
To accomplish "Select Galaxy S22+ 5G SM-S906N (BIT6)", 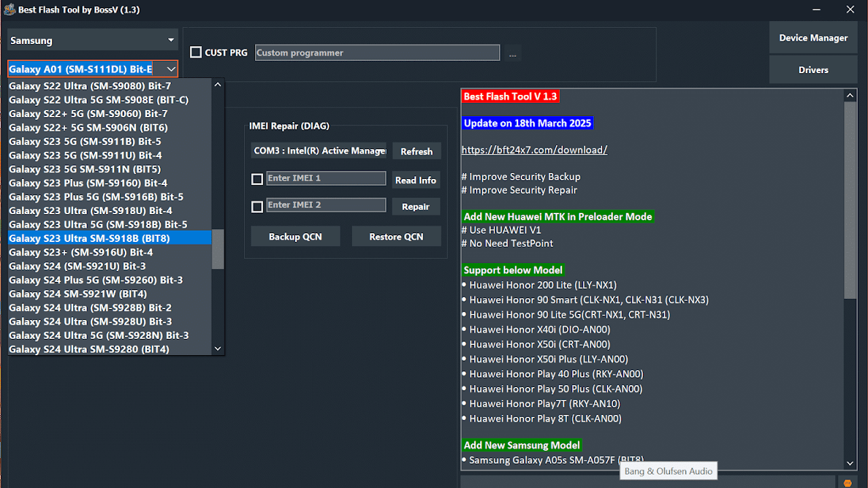I will (x=110, y=127).
